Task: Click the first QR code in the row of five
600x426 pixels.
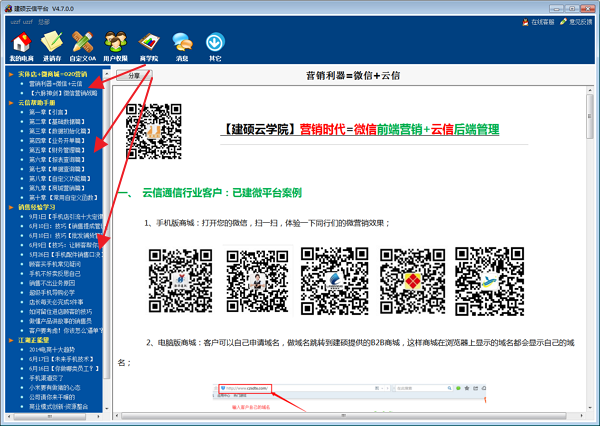Action: click(180, 281)
